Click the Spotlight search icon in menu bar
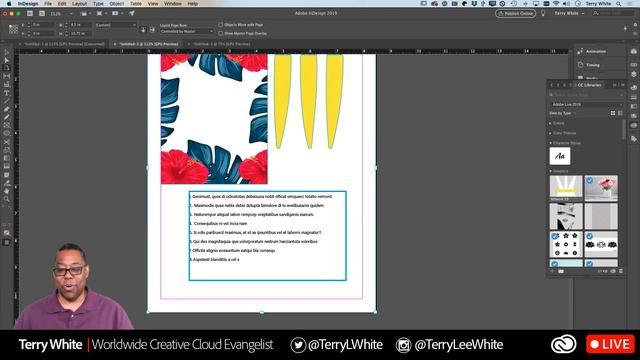 (x=619, y=4)
